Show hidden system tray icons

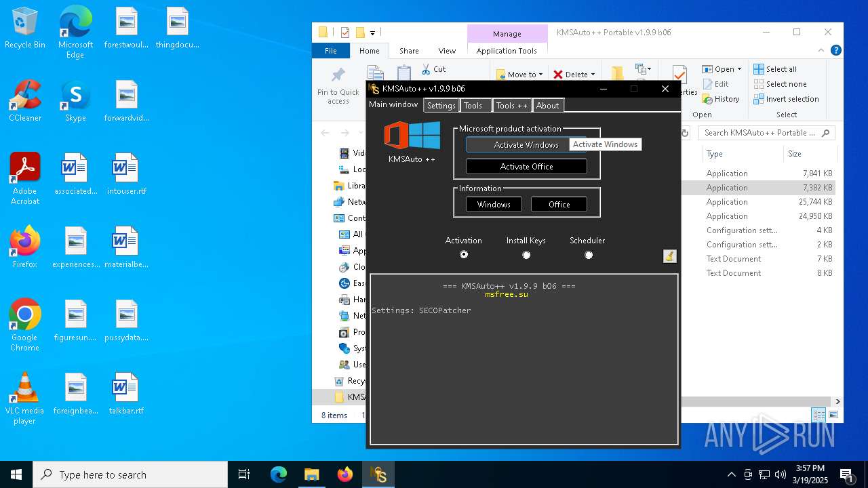(731, 474)
